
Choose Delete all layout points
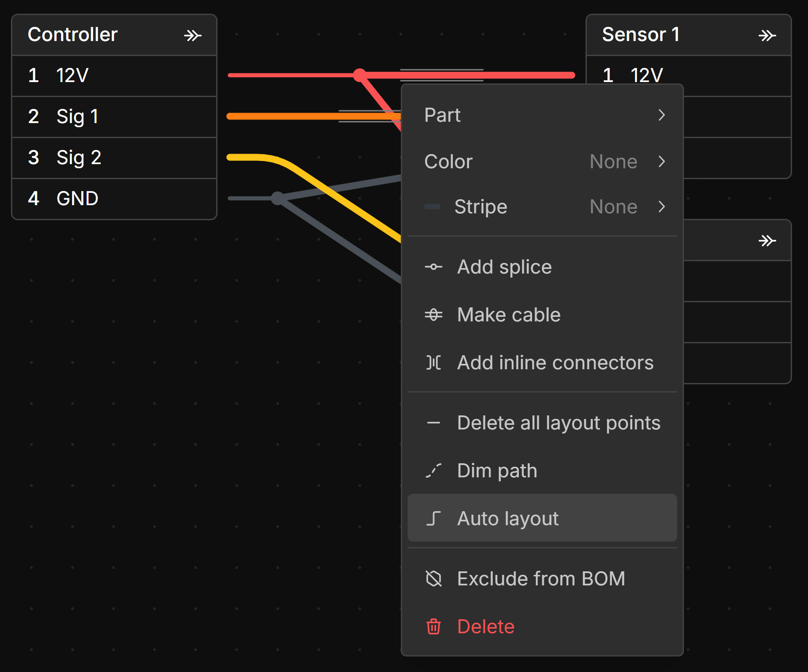tap(558, 423)
